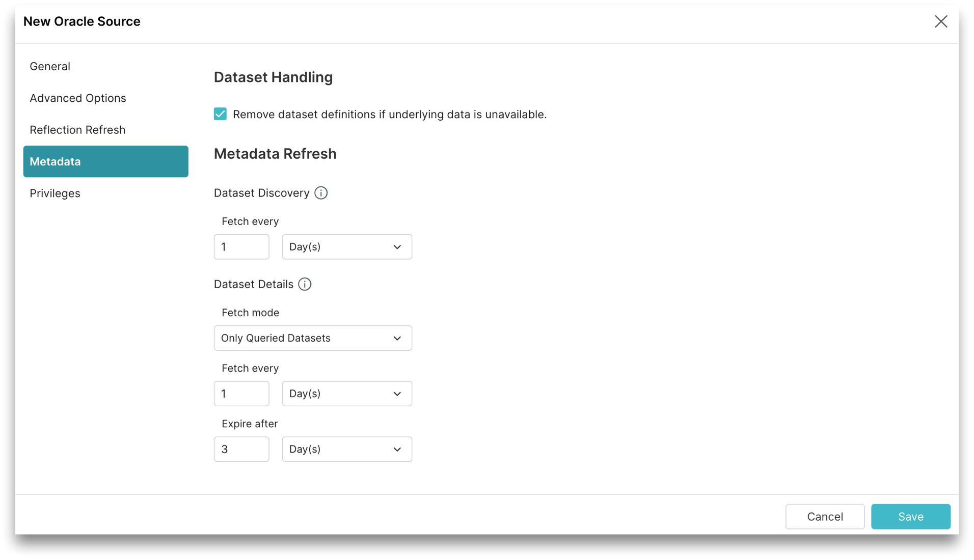Switch to the General section
Viewport: 974px width, 560px height.
50,66
